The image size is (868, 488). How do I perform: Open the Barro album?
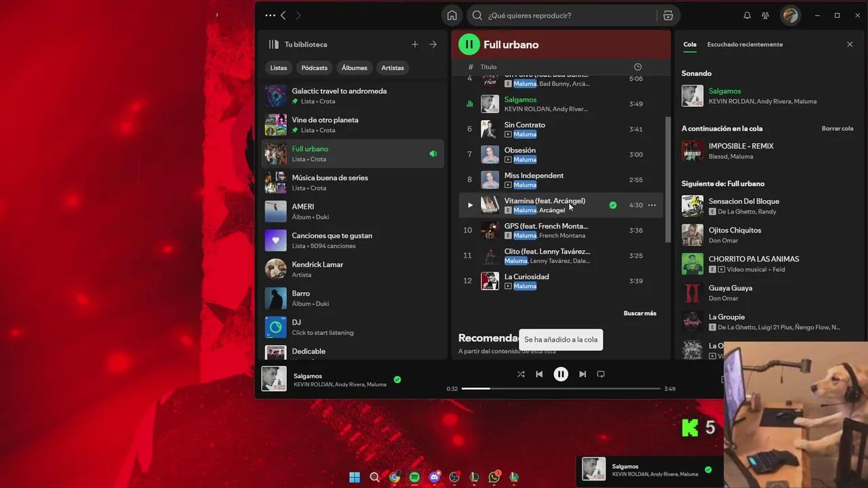[x=353, y=298]
